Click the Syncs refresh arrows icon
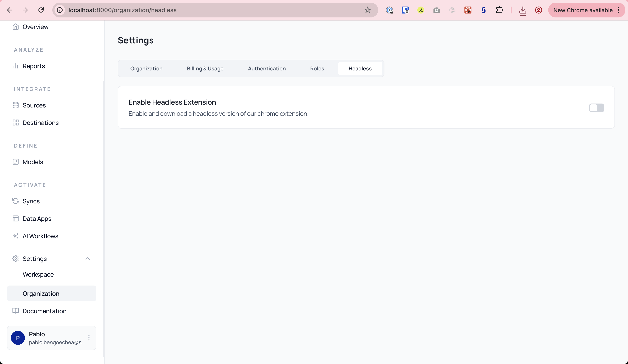Image resolution: width=628 pixels, height=364 pixels. click(16, 201)
